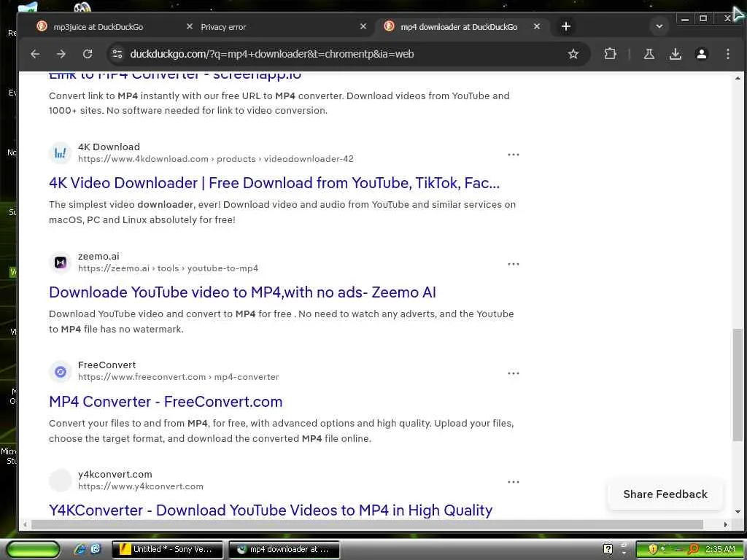Click the horizontal scrollbar thumb

pos(368,524)
